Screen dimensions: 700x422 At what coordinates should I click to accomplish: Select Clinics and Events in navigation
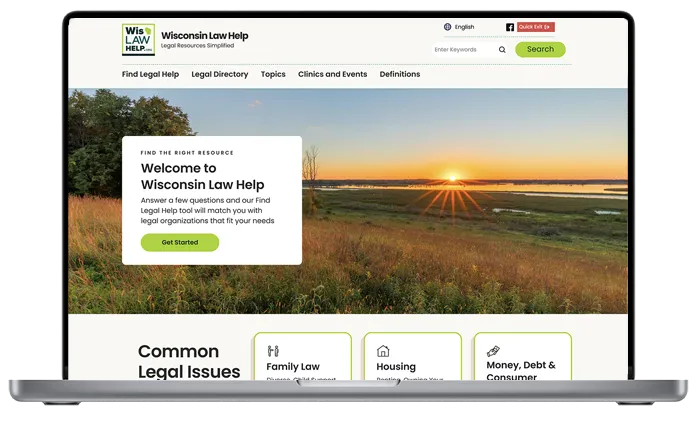tap(332, 74)
